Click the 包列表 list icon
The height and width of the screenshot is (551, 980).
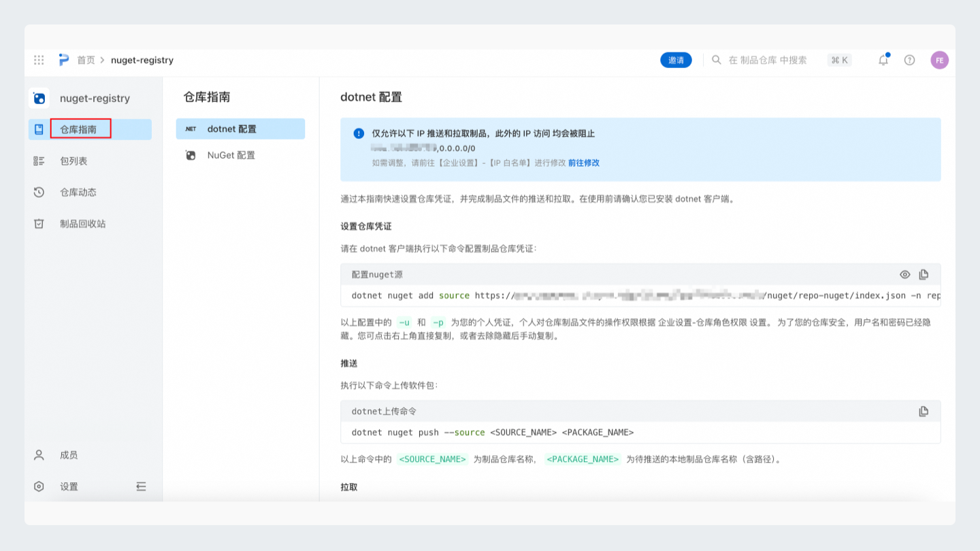pyautogui.click(x=39, y=161)
